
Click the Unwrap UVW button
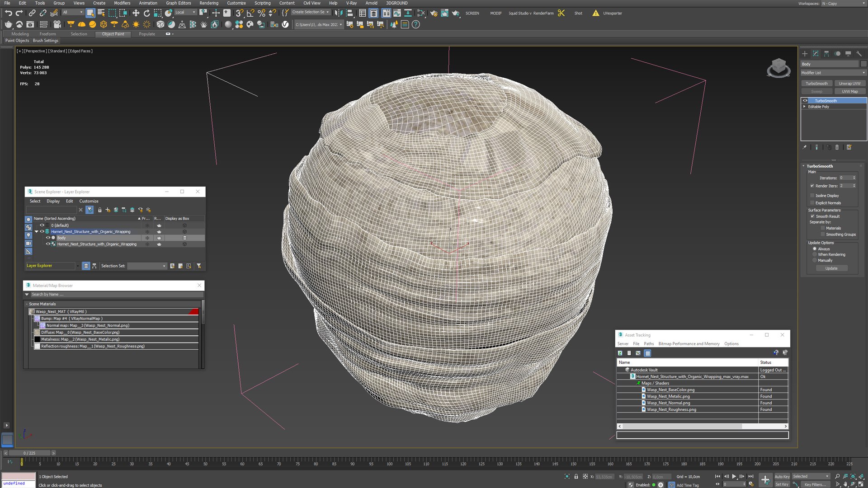[x=849, y=83]
